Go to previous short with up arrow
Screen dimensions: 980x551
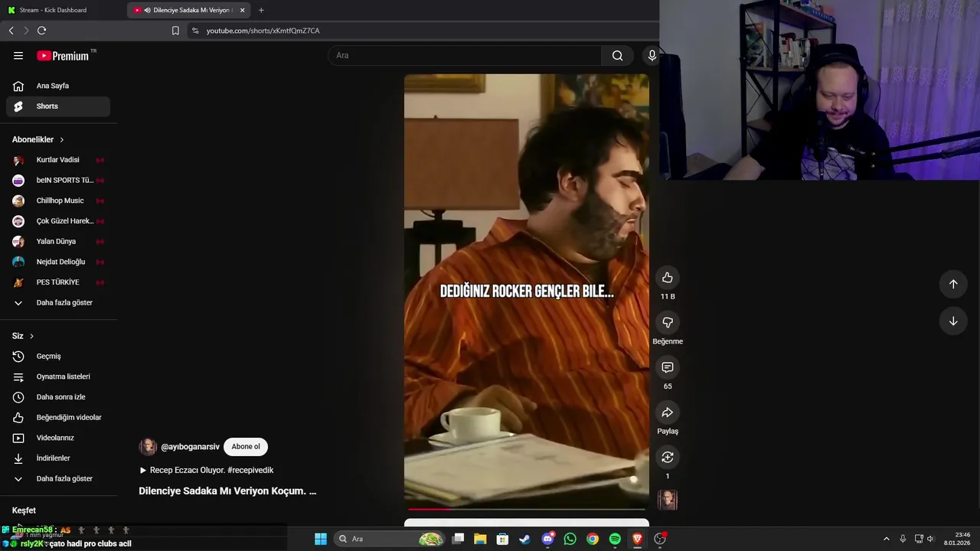[953, 284]
